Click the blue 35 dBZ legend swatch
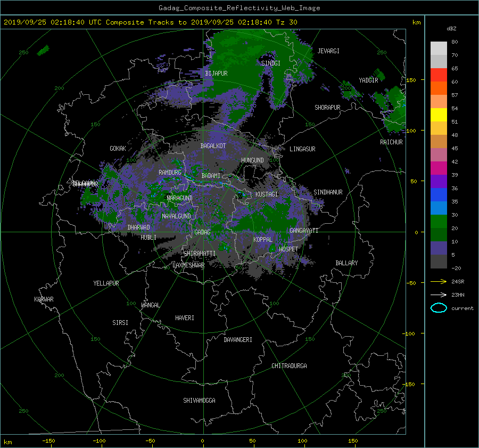Image resolution: width=479 pixels, height=448 pixels. (439, 194)
